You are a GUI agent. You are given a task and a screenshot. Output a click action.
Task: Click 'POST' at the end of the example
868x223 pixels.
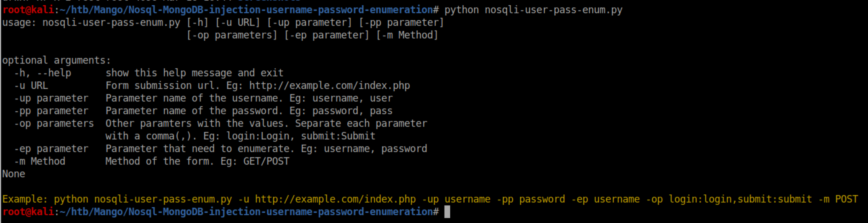[846, 199]
